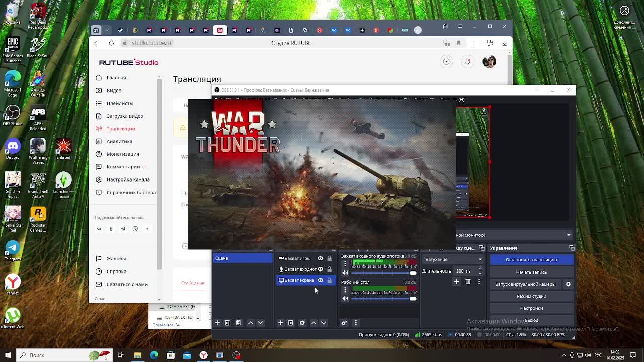
Task: Move the scene down in OBS
Action: (260, 323)
